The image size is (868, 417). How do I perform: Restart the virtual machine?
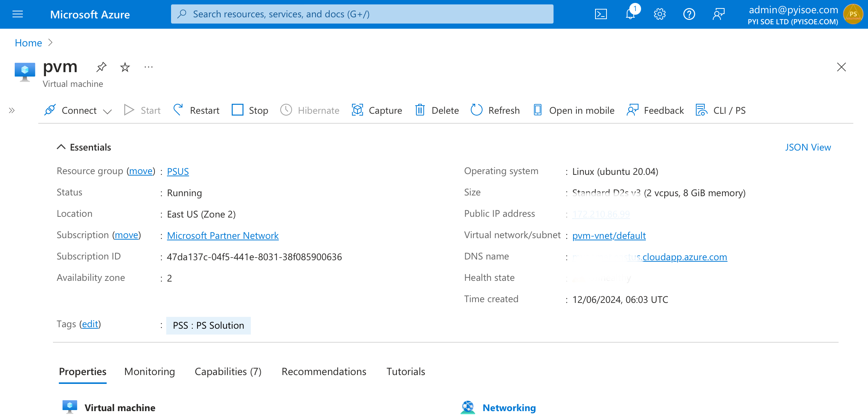pyautogui.click(x=196, y=110)
